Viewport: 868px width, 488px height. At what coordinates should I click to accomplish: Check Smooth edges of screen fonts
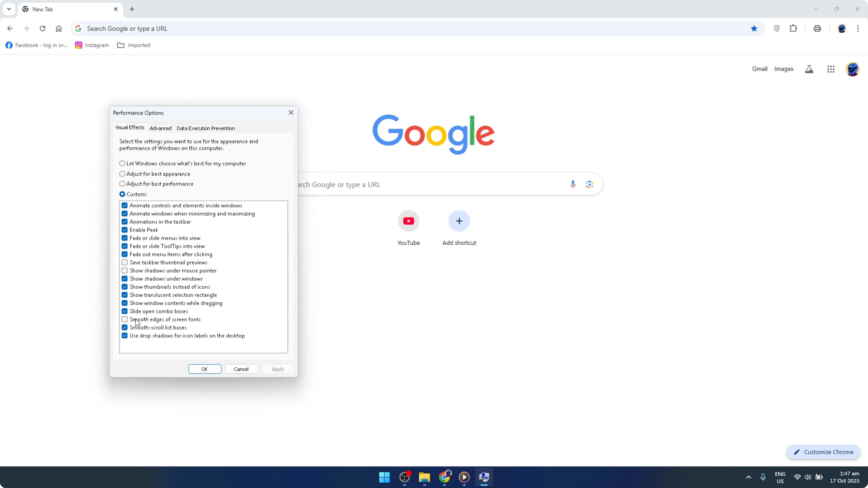pyautogui.click(x=125, y=319)
